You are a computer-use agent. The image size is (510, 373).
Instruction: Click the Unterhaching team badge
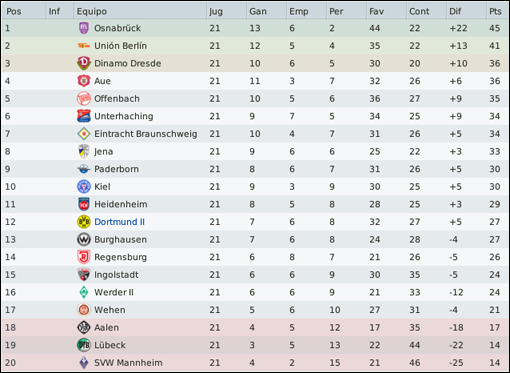click(x=84, y=116)
